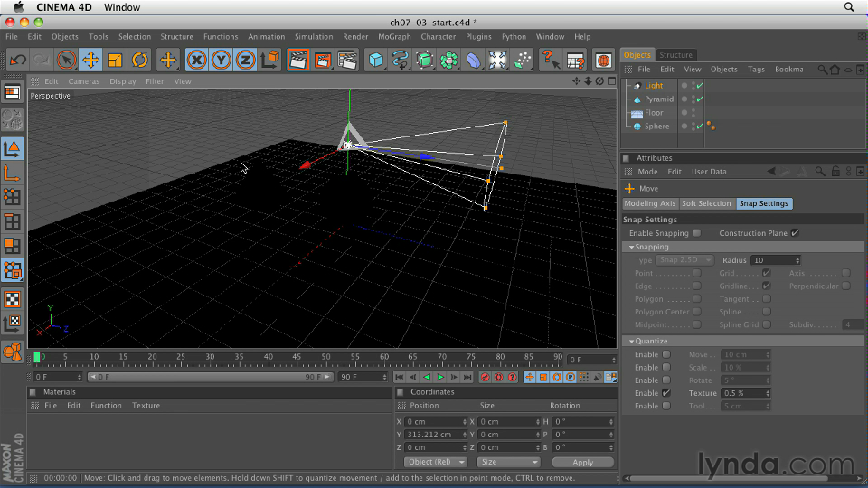
Task: Select Use Points mode icon
Action: coord(12,197)
